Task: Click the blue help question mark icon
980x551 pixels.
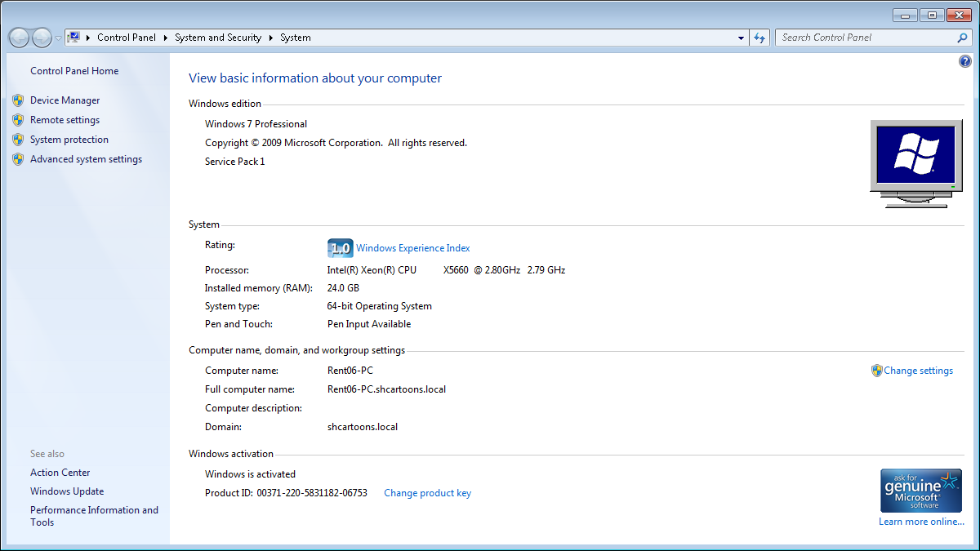Action: click(x=965, y=61)
